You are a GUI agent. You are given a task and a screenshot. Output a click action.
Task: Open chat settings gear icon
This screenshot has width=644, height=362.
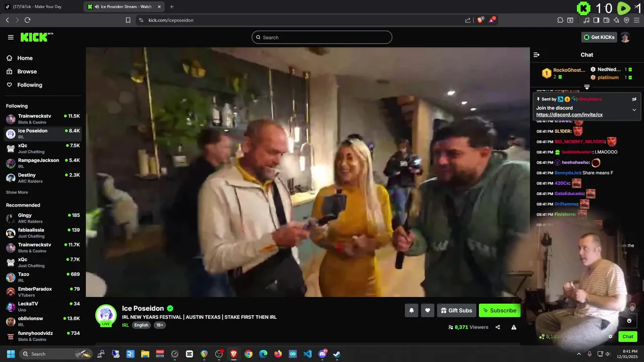click(610, 337)
